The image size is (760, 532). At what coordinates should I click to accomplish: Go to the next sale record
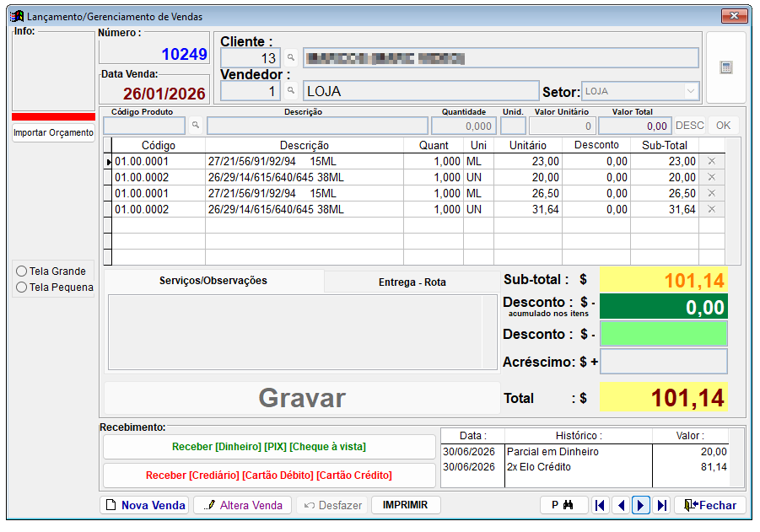(x=641, y=505)
